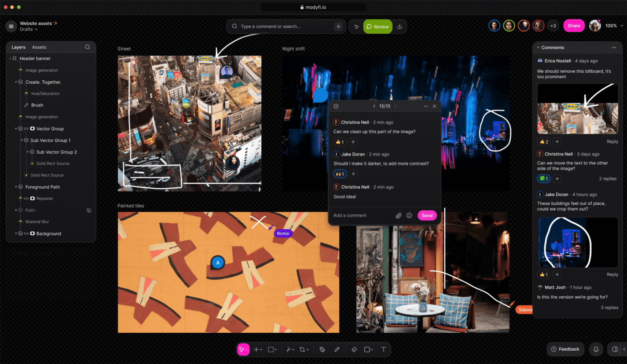Select the Eraser tool in bottom toolbar
Screen dimensions: 627x364
(354, 350)
